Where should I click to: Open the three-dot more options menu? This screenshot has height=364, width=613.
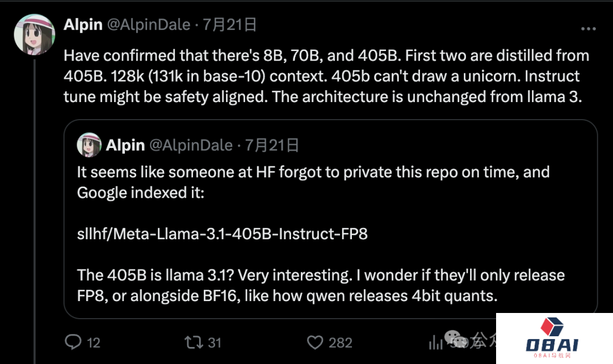pos(587,28)
